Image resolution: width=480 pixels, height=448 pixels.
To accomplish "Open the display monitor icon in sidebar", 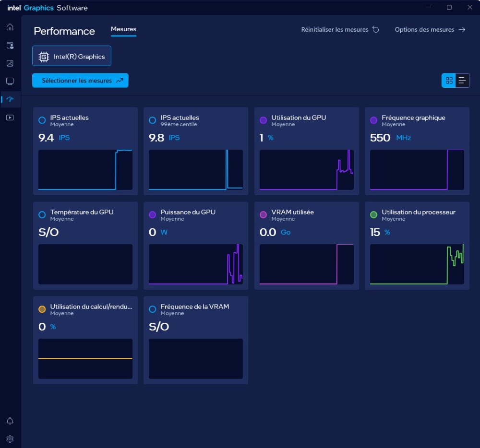I will click(x=10, y=82).
